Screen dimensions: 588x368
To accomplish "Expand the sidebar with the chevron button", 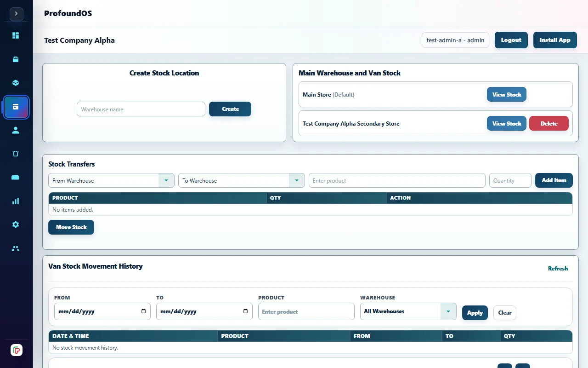I will [x=16, y=14].
